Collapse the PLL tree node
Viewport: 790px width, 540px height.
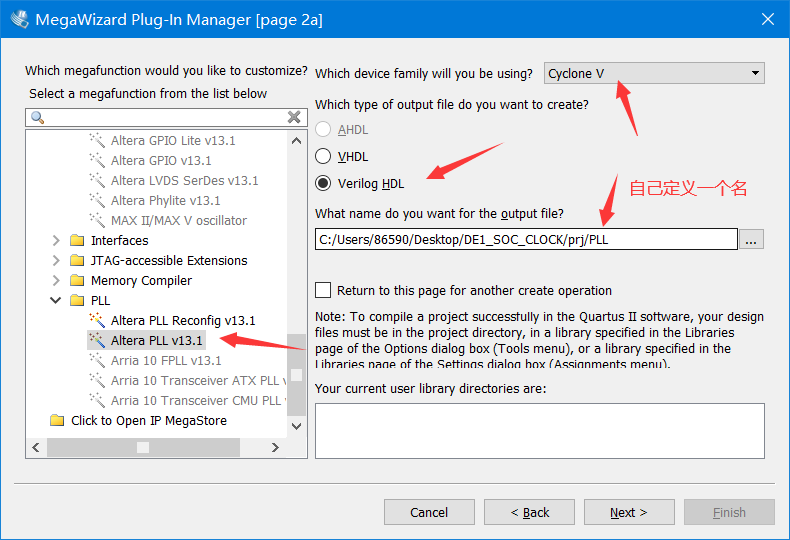[56, 300]
